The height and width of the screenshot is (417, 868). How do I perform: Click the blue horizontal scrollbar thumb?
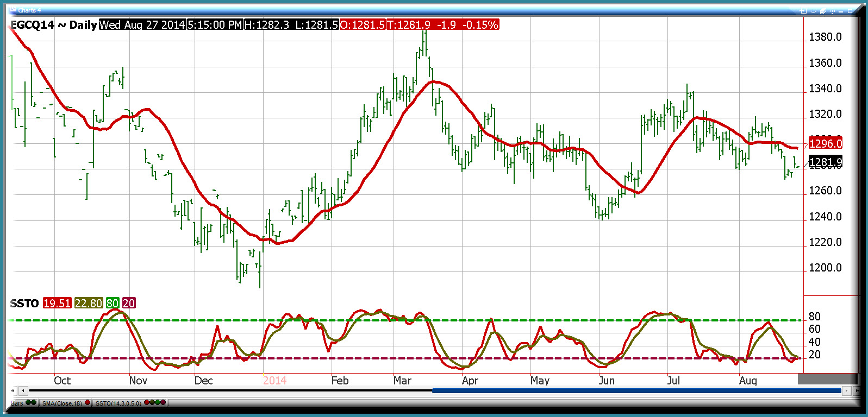coord(636,390)
